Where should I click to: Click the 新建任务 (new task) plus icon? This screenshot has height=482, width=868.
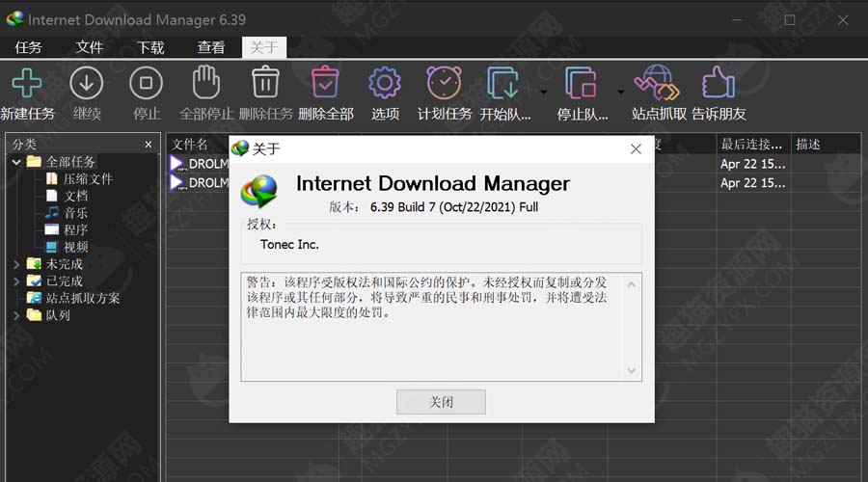pyautogui.click(x=27, y=83)
